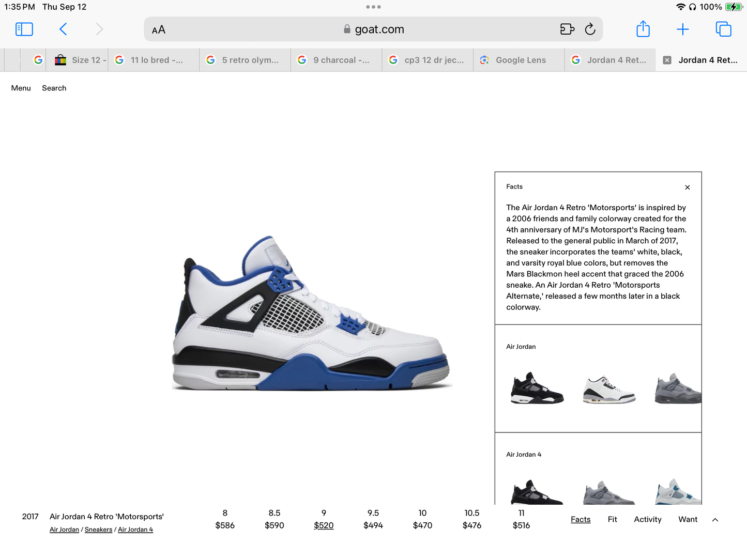Open grey sneaker in Air Jordan 4 row
This screenshot has width=747, height=560.
coord(609,493)
